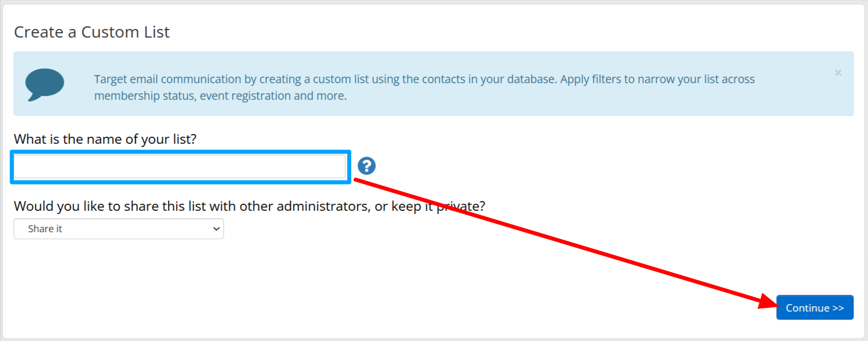The image size is (868, 341).
Task: Click the Continue >> button
Action: (814, 308)
